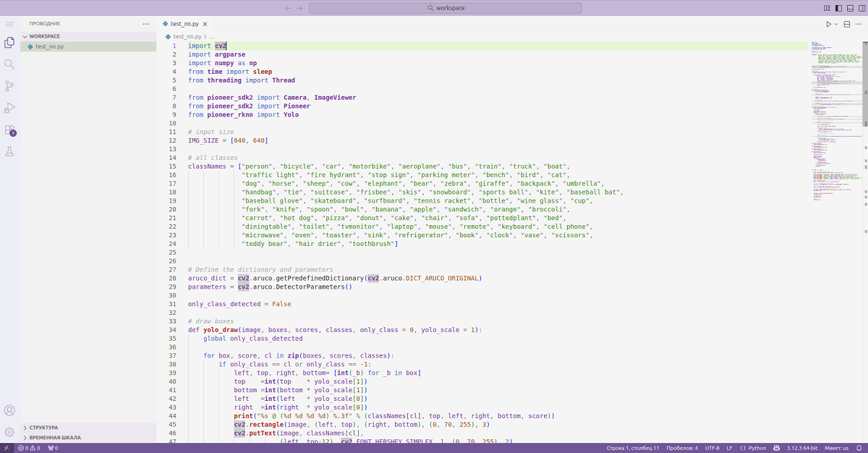Switch to the test_nn.py editor tab
868x453 pixels.
tap(184, 24)
